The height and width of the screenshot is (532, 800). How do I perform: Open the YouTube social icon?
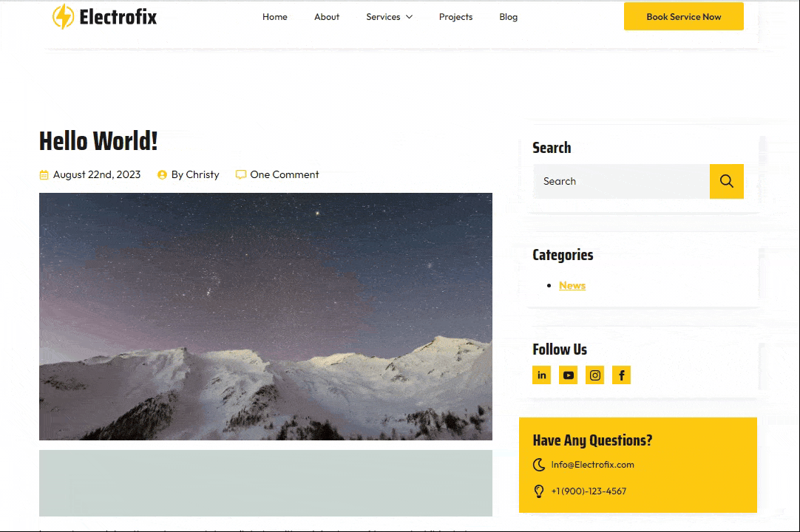pyautogui.click(x=568, y=375)
